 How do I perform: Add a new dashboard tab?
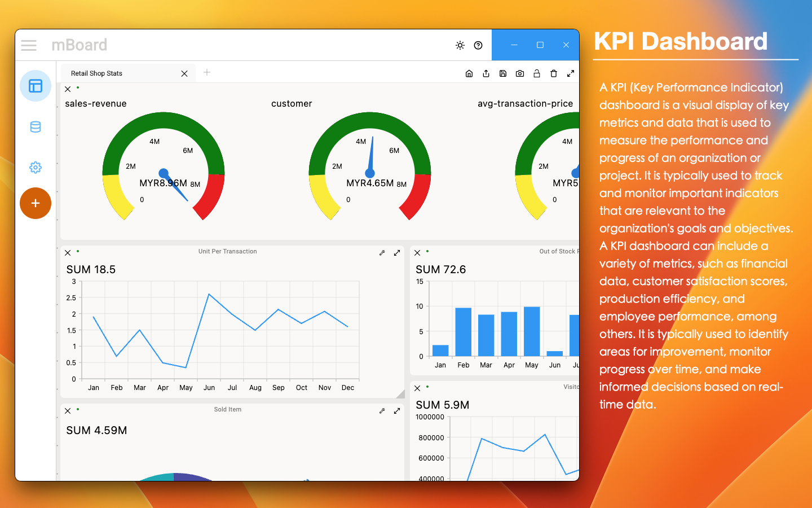(207, 72)
